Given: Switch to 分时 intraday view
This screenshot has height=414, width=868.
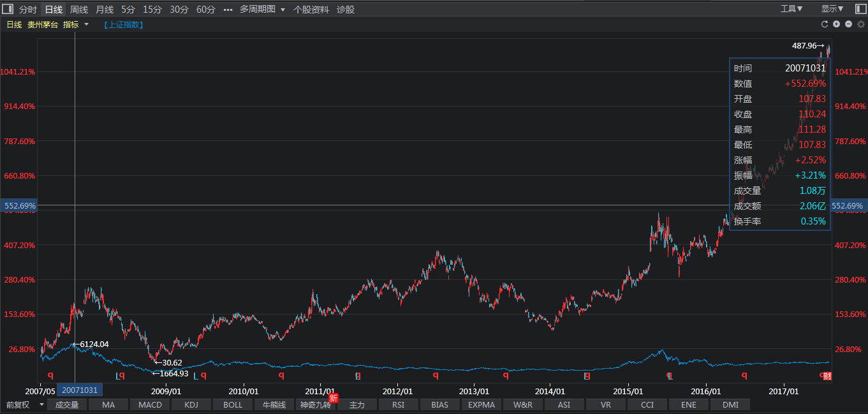Looking at the screenshot, I should pyautogui.click(x=28, y=10).
